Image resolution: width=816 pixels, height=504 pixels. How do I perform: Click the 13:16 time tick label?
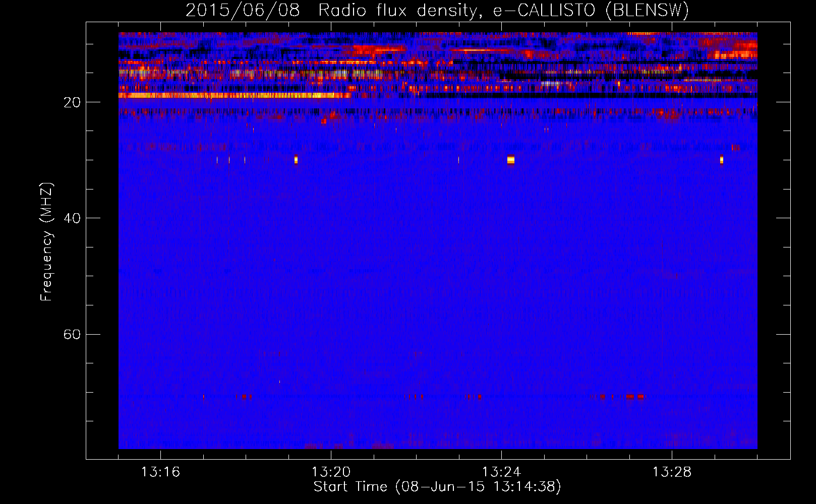[160, 472]
